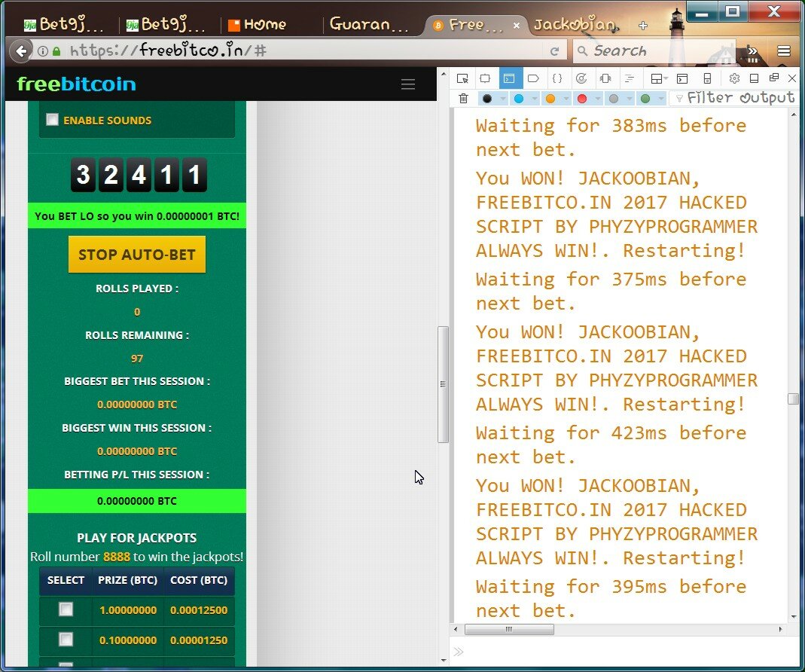Image resolution: width=805 pixels, height=672 pixels.
Task: Open the Performance speedometer panel
Action: pos(581,78)
